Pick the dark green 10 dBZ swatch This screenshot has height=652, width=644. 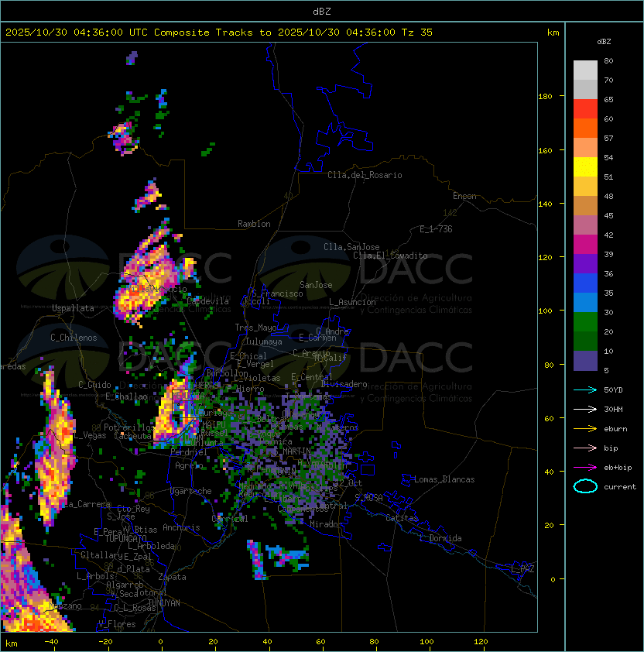coord(585,341)
